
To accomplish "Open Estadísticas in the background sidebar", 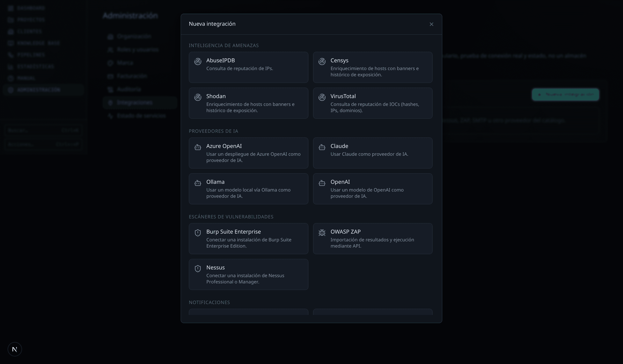I will [x=43, y=67].
